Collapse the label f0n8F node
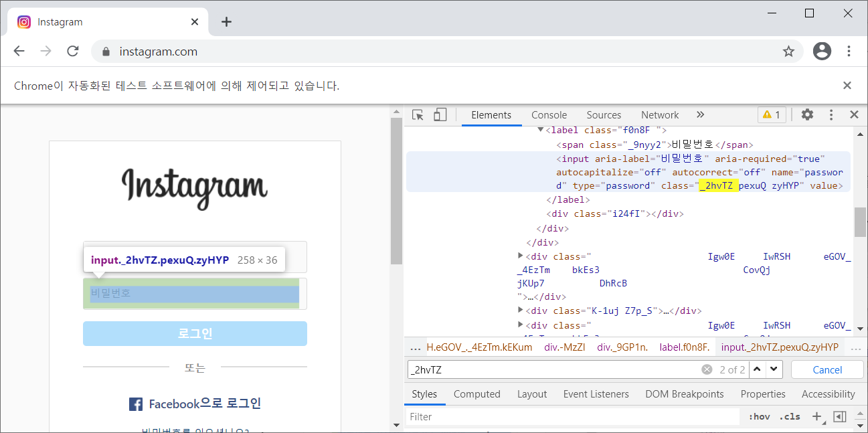This screenshot has height=433, width=868. tap(541, 130)
